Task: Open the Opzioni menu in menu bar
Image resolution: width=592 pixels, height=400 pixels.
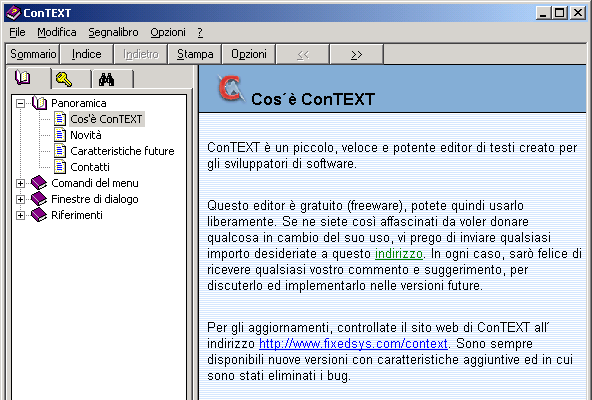Action: click(x=168, y=32)
